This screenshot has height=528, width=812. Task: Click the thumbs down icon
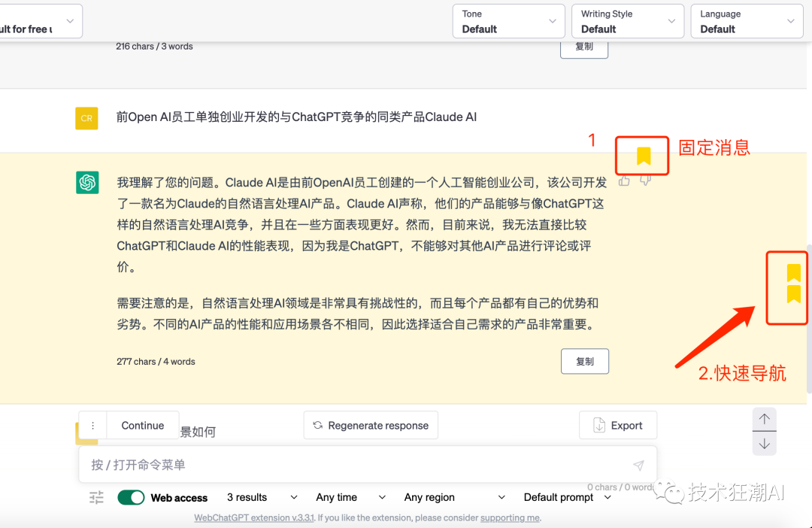click(645, 181)
